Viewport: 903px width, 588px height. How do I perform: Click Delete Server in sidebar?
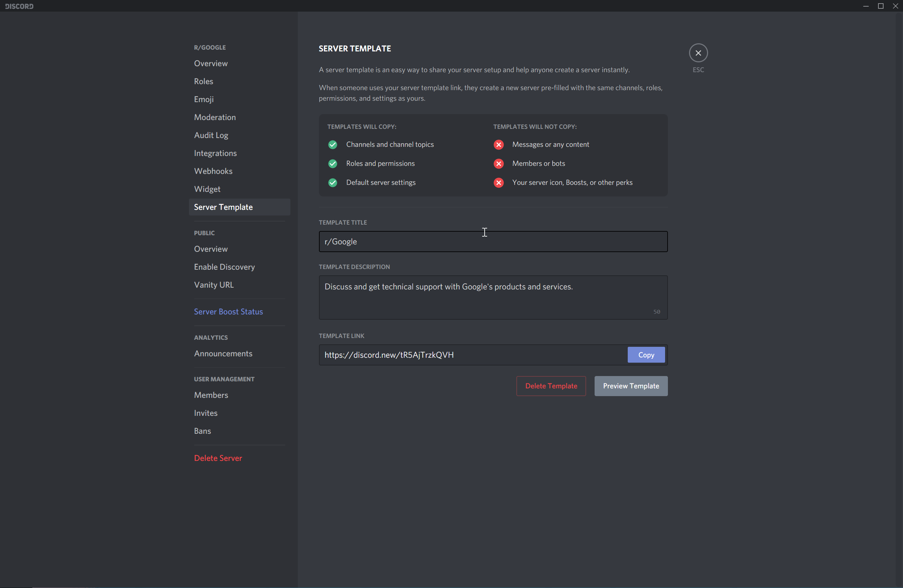coord(218,458)
